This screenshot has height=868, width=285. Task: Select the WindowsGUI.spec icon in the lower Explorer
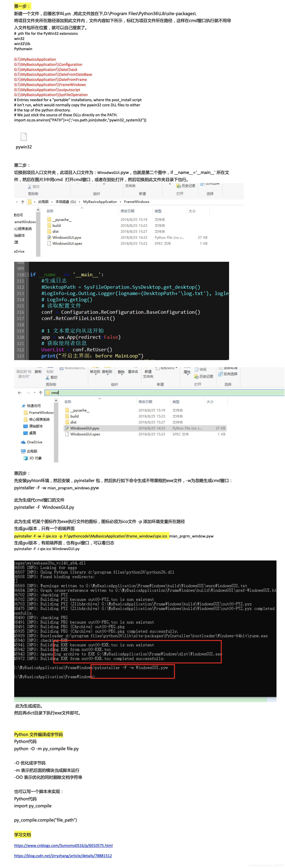coord(67,434)
